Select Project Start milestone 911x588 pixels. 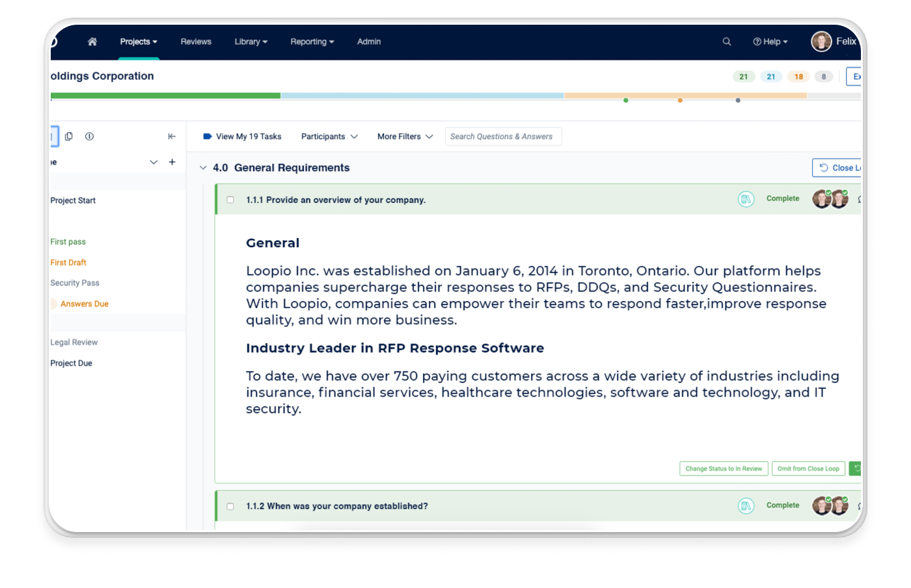tap(73, 200)
